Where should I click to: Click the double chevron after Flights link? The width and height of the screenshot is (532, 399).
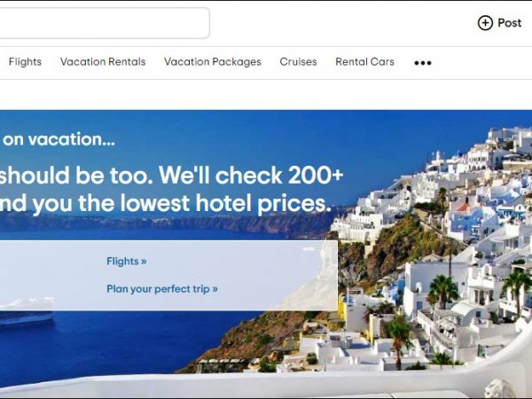tap(144, 262)
